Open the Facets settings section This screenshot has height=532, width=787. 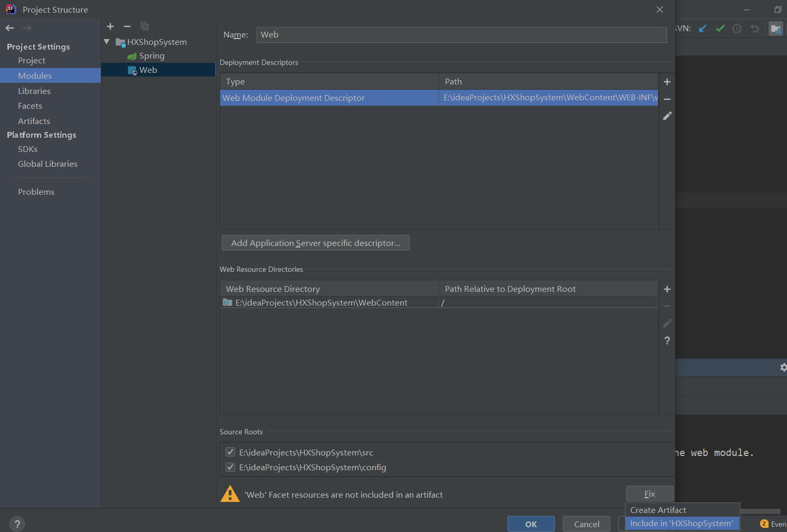point(30,106)
